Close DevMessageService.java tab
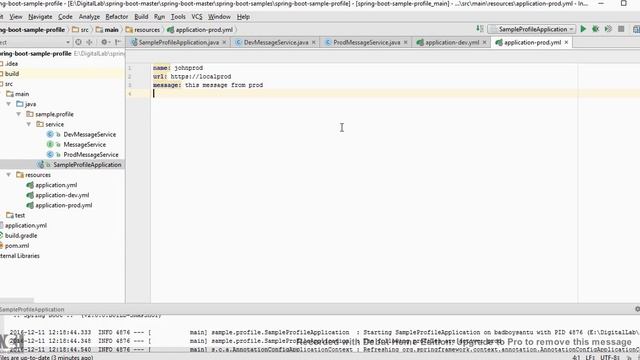Viewport: 640px width, 360px height. [x=313, y=42]
